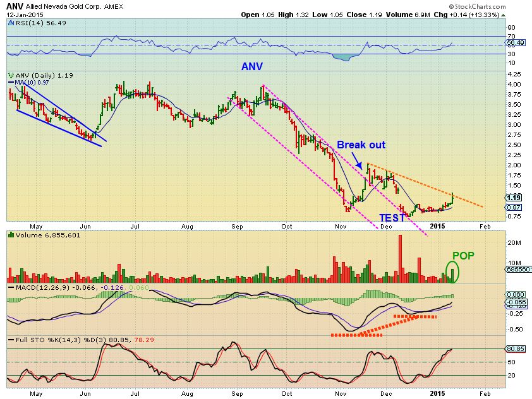Click the Break out annotation text

click(361, 145)
